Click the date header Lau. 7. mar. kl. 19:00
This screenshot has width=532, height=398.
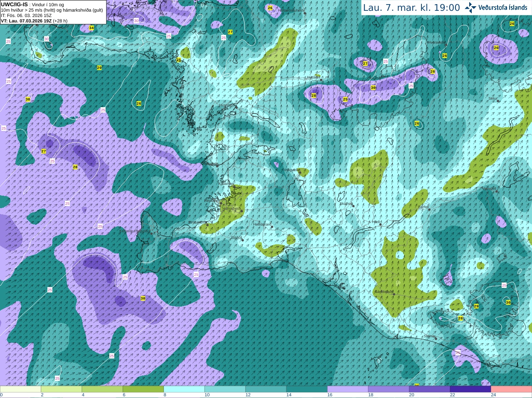[x=411, y=8]
